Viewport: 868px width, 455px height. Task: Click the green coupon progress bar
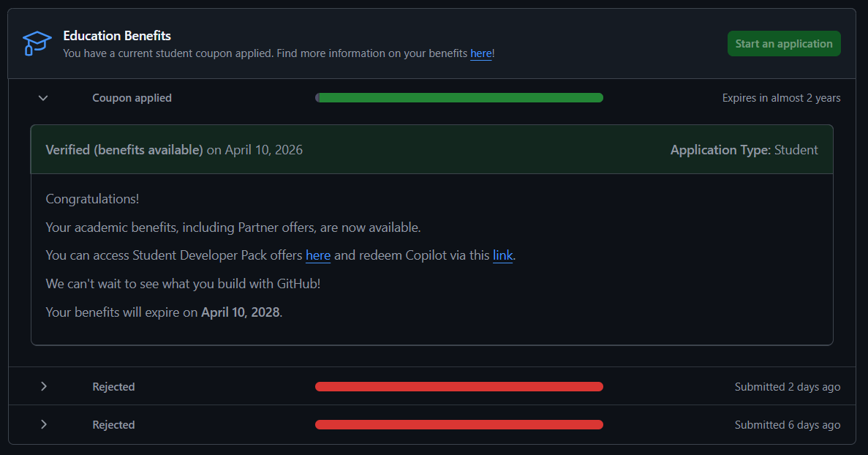[458, 97]
